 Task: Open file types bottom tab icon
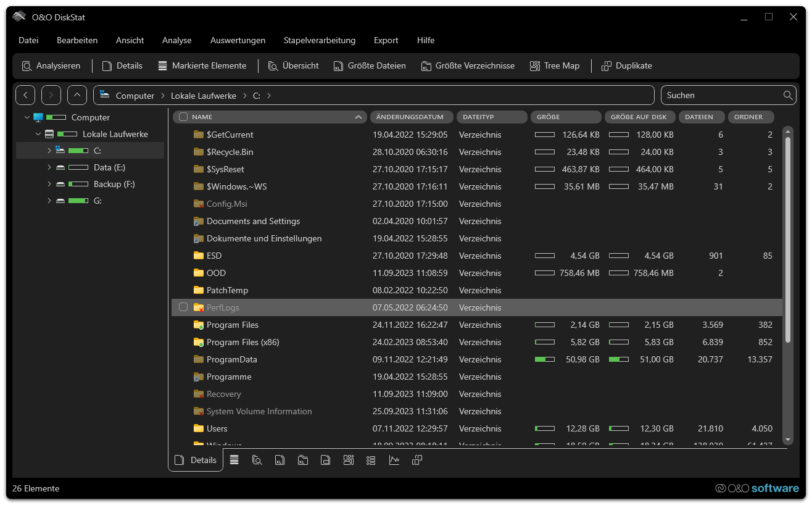pos(326,460)
